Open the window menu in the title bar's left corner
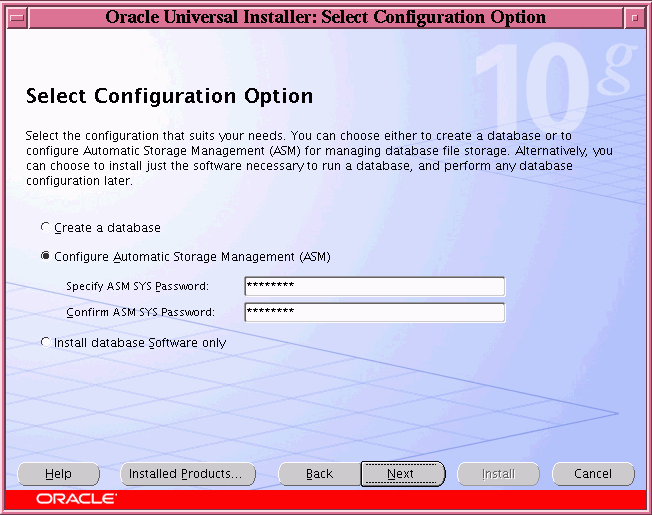 (12, 18)
